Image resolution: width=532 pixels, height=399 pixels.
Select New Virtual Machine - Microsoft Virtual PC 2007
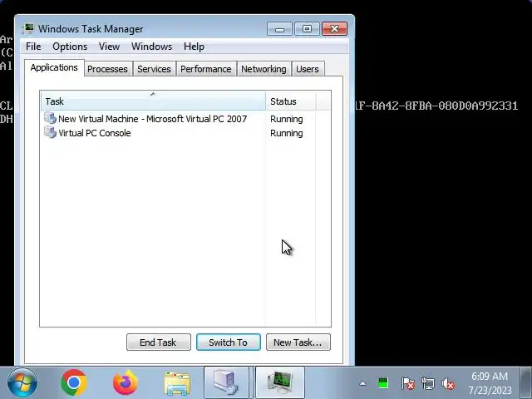[153, 119]
